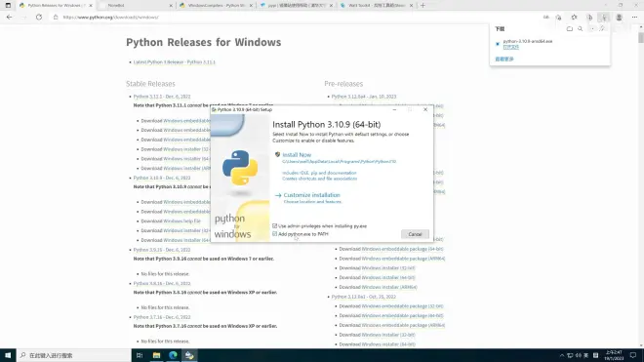Image resolution: width=644 pixels, height=362 pixels.
Task: Toggle Add python.exe to PATH checkbox
Action: coord(274,234)
